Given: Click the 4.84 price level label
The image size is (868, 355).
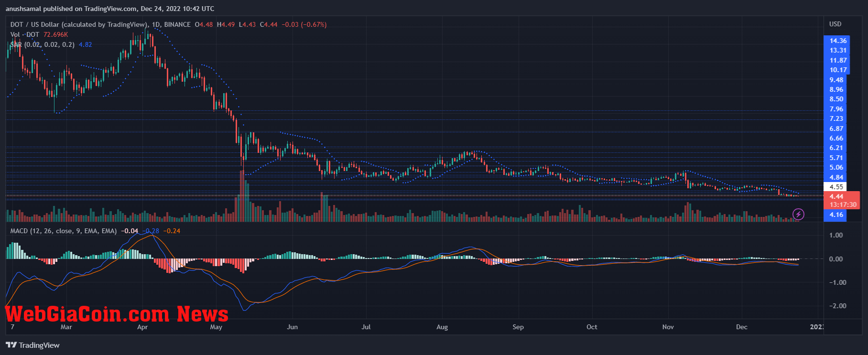Looking at the screenshot, I should point(836,177).
